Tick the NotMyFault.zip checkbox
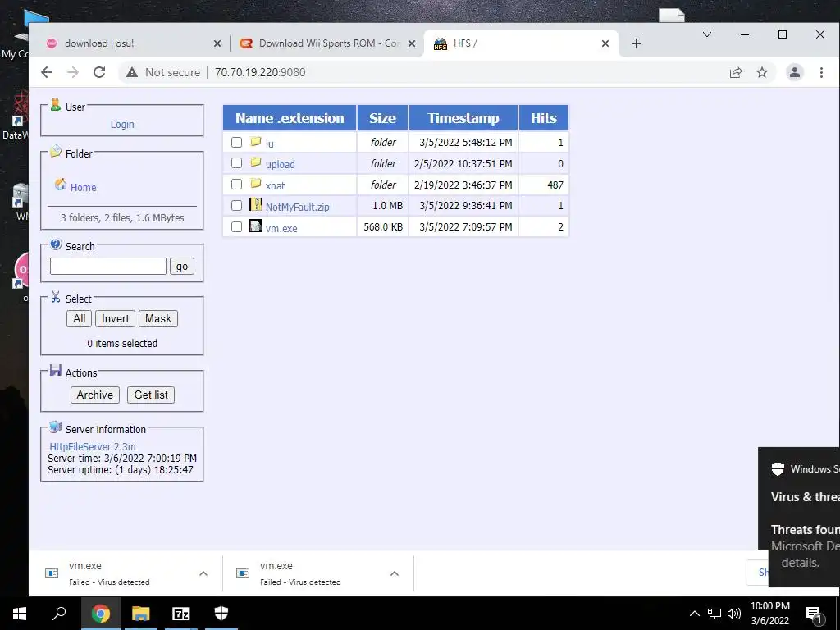This screenshot has height=630, width=840. pyautogui.click(x=236, y=205)
